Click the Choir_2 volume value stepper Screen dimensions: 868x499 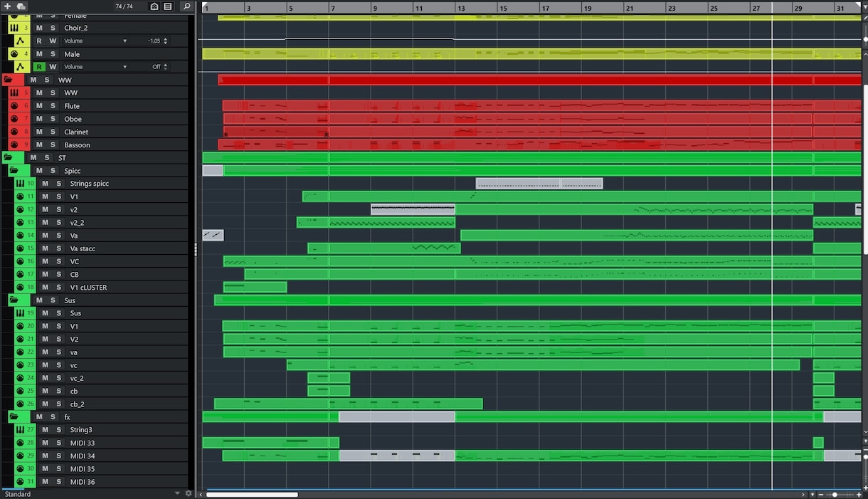pos(166,41)
